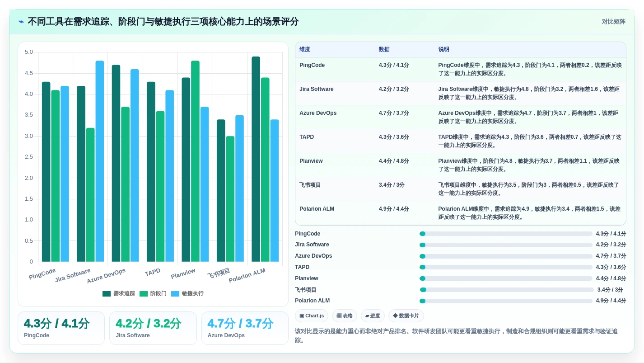Select the Chart.js tag
Image resolution: width=644 pixels, height=363 pixels.
(312, 316)
